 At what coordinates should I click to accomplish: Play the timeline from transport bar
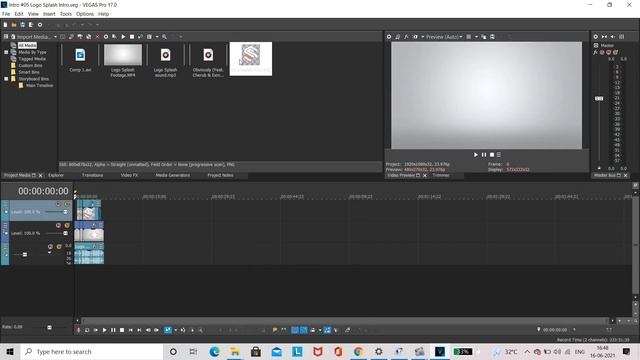tap(104, 330)
